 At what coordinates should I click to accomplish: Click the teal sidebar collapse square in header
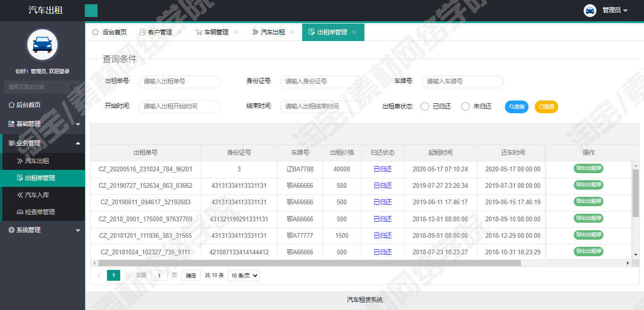pos(91,10)
